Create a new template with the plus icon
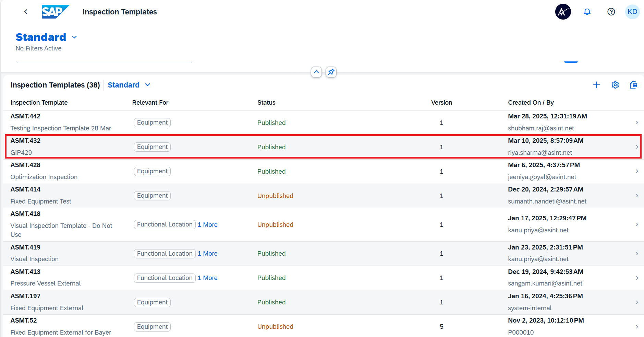This screenshot has height=337, width=644. (x=596, y=85)
